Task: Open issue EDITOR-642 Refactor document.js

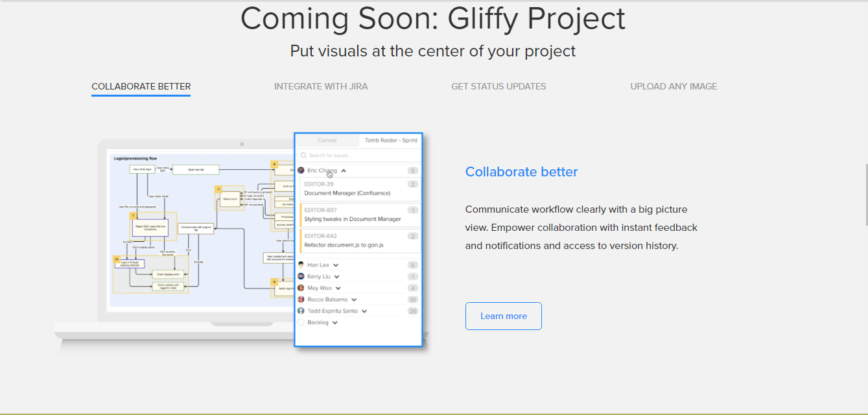Action: click(x=361, y=241)
